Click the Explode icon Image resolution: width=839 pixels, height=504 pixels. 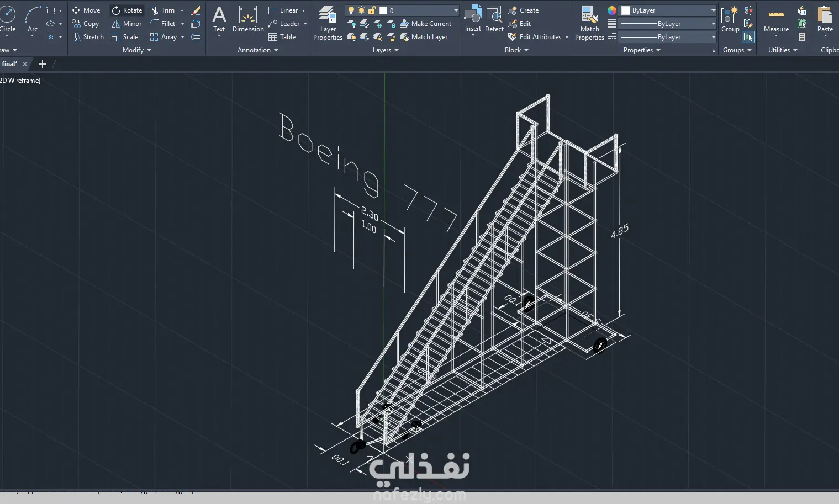196,24
